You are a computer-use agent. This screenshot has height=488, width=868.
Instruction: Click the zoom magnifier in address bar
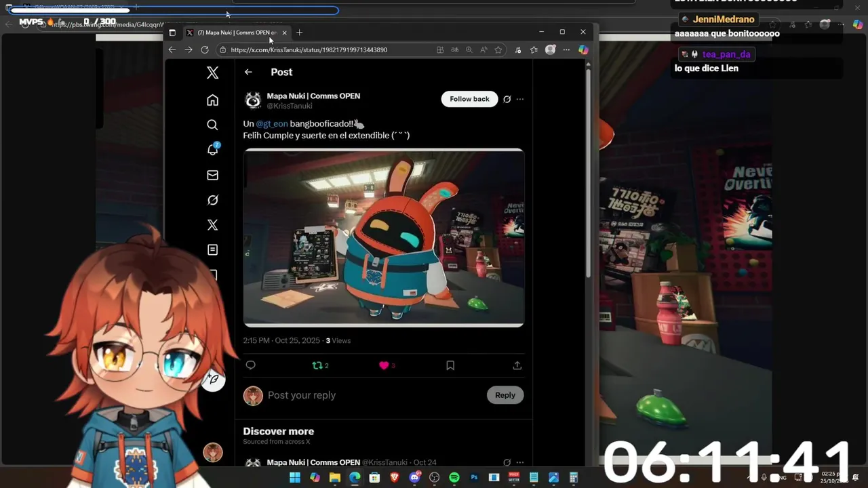469,49
